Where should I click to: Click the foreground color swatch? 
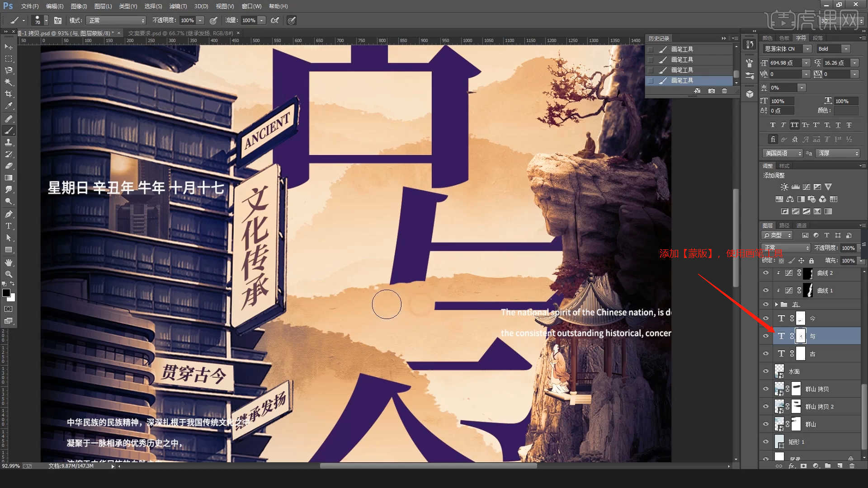[x=6, y=293]
